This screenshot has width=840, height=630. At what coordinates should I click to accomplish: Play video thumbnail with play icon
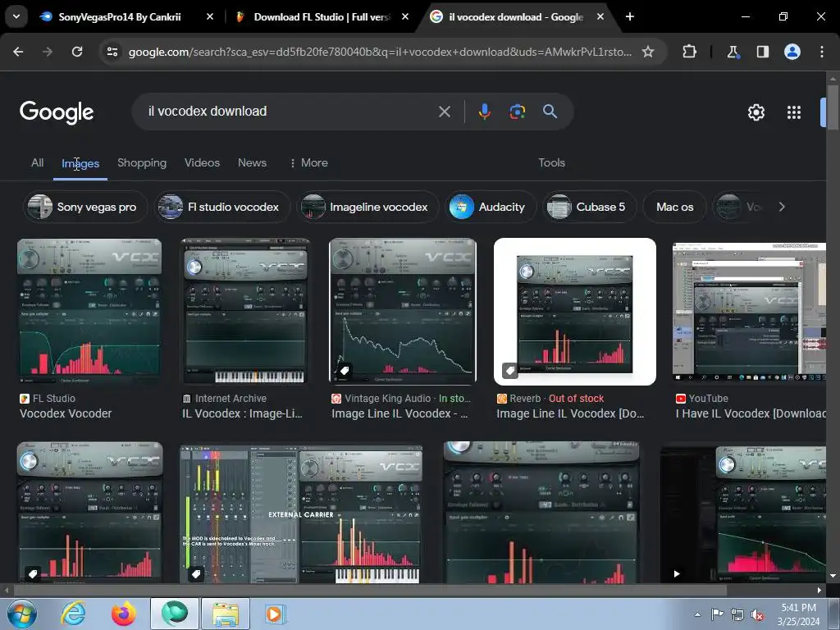743,514
